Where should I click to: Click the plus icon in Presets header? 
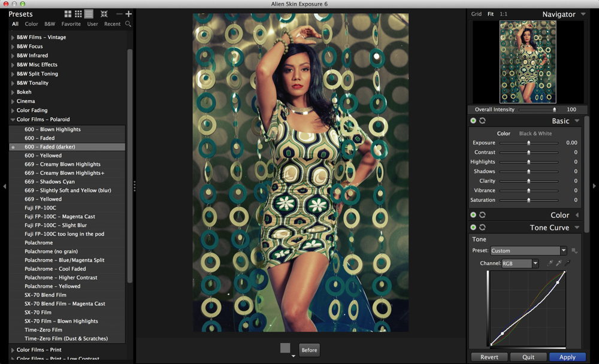(129, 14)
